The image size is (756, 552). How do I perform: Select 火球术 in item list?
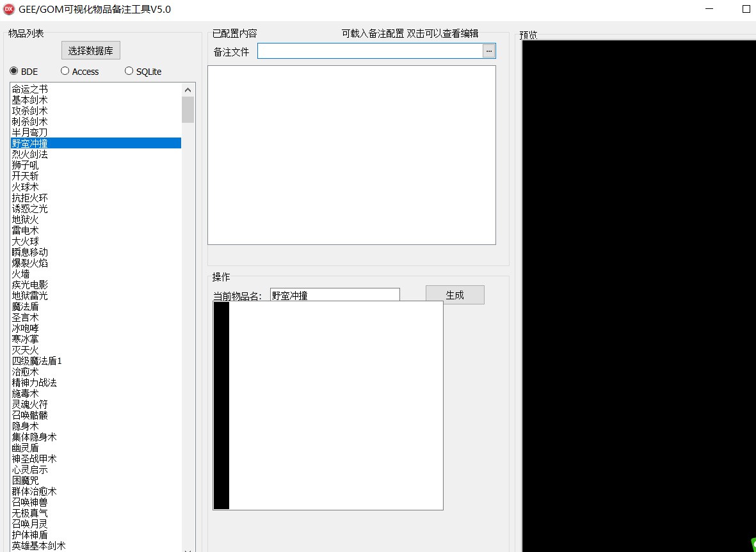tap(96, 187)
